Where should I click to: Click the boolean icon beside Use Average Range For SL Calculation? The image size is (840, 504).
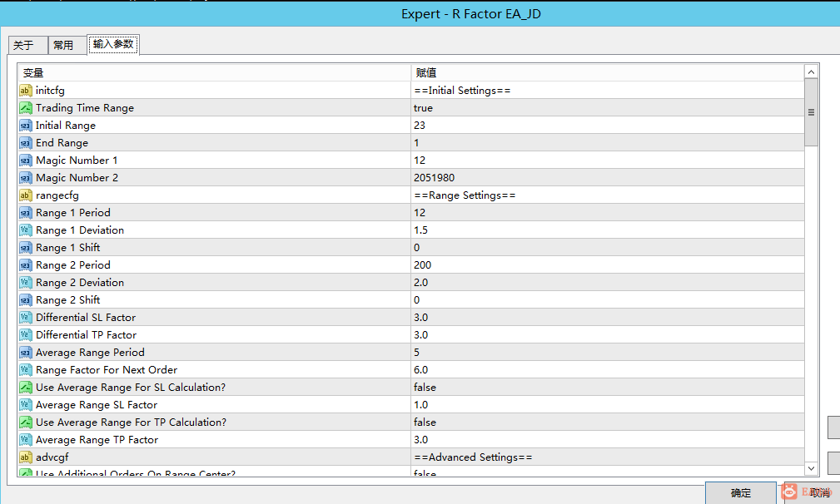pos(25,388)
